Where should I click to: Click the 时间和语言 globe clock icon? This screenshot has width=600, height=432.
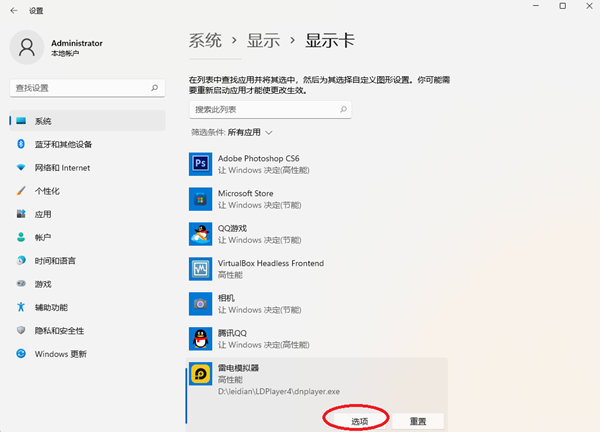pyautogui.click(x=21, y=260)
